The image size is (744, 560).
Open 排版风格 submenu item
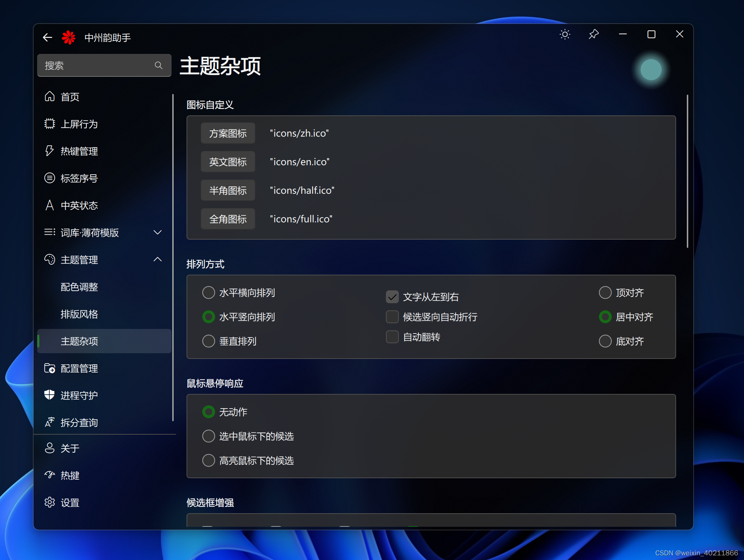[x=79, y=314]
